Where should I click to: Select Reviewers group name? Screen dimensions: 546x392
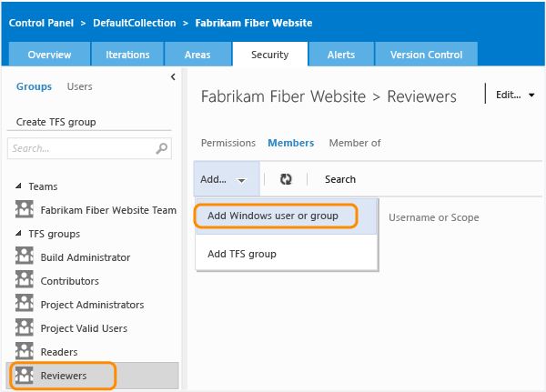click(64, 376)
